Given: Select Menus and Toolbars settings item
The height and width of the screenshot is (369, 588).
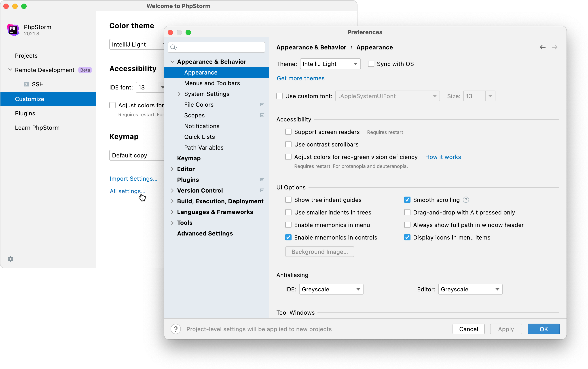Looking at the screenshot, I should [x=212, y=83].
